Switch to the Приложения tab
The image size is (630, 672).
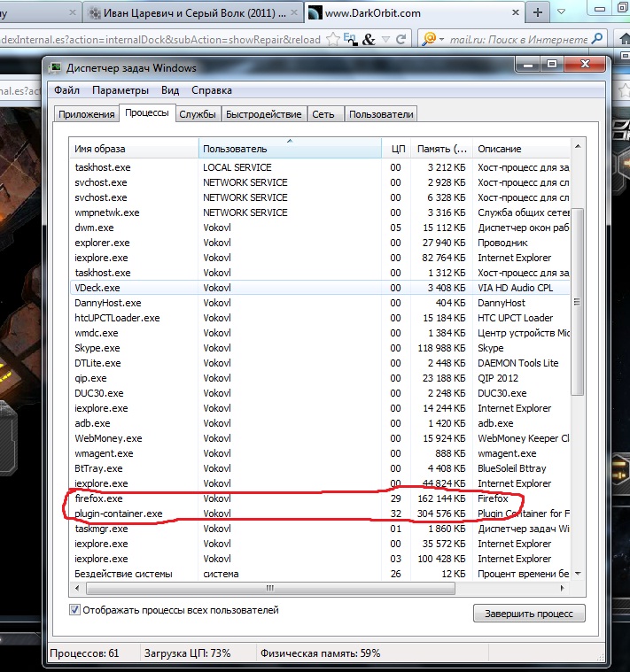tap(86, 114)
